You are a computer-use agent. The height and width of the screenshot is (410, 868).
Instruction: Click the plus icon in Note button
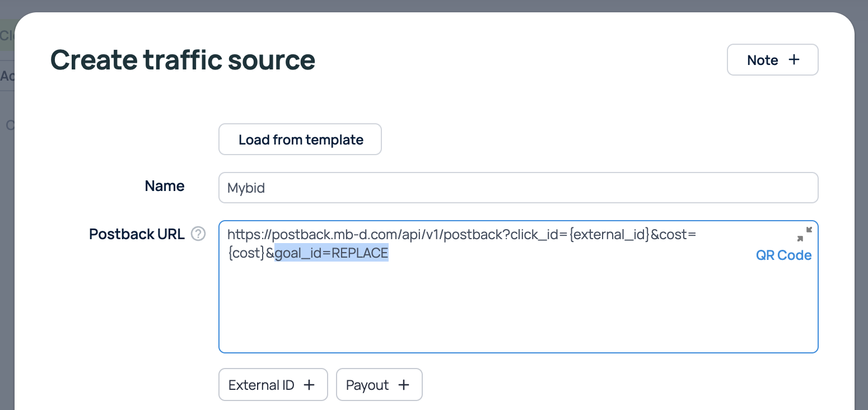(x=794, y=60)
